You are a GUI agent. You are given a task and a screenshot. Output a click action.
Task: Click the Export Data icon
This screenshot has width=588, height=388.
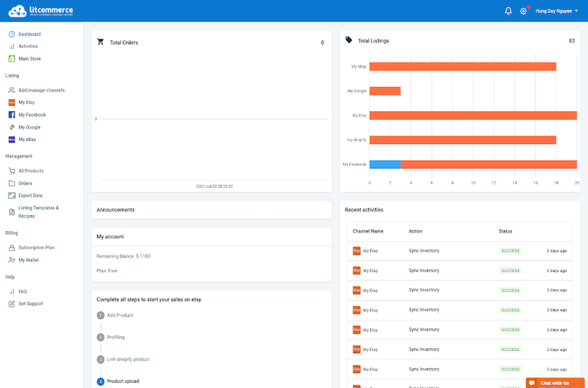(11, 196)
